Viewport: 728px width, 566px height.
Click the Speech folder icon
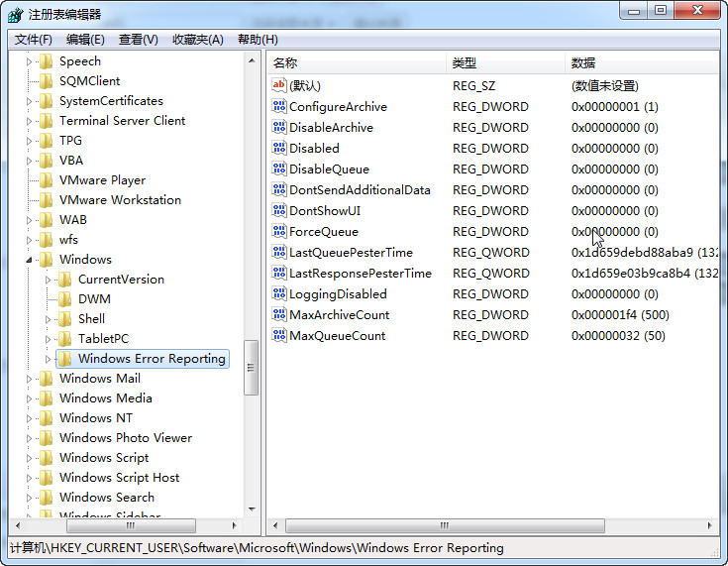pyautogui.click(x=47, y=61)
